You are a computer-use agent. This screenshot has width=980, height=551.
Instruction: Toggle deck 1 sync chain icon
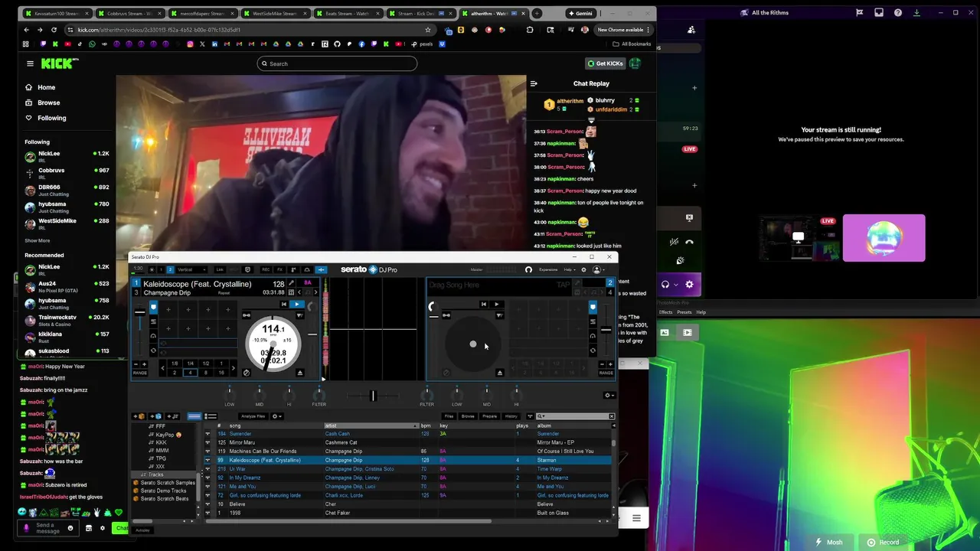tap(247, 315)
